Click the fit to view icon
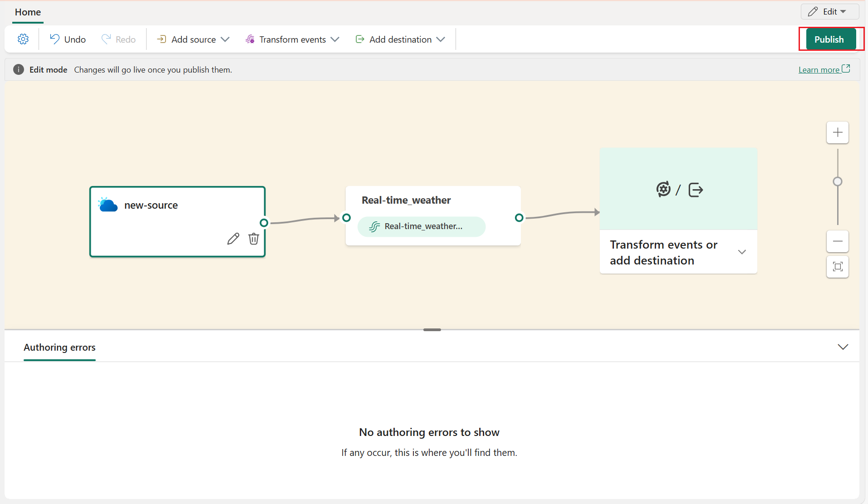This screenshot has width=868, height=504. coord(837,267)
